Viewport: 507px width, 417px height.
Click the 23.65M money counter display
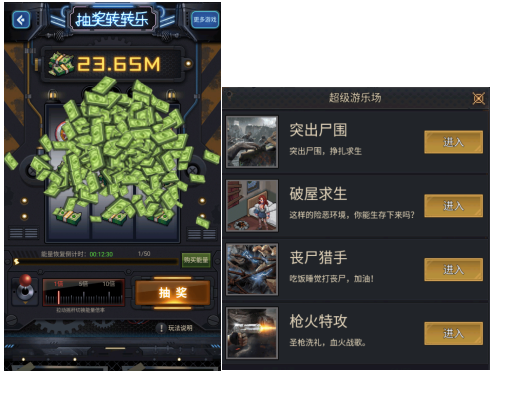tap(112, 64)
